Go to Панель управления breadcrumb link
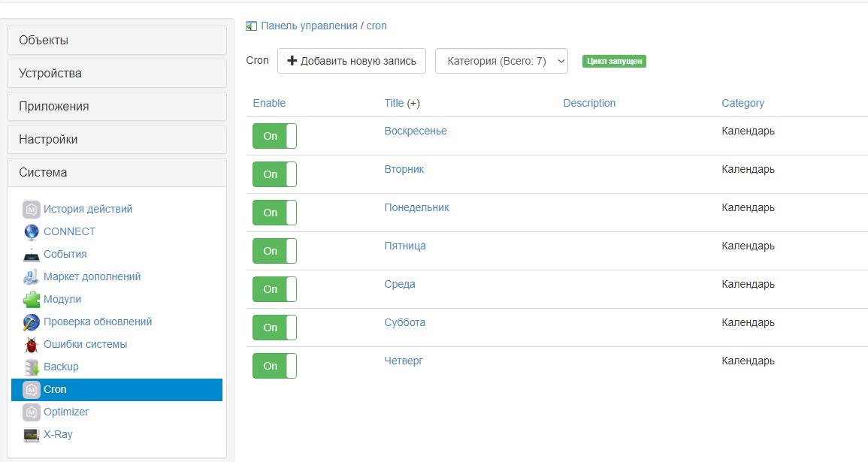The width and height of the screenshot is (868, 462). tap(309, 26)
